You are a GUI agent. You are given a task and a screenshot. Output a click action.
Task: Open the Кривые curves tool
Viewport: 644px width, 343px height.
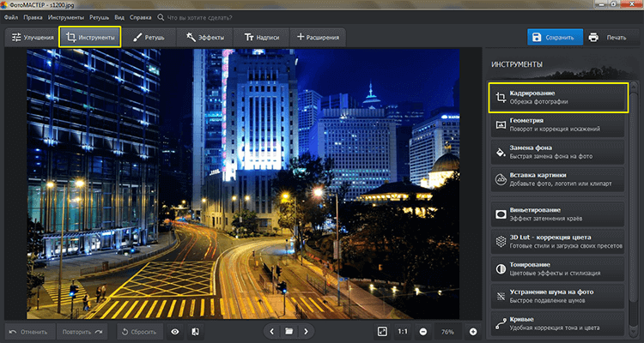click(x=558, y=324)
